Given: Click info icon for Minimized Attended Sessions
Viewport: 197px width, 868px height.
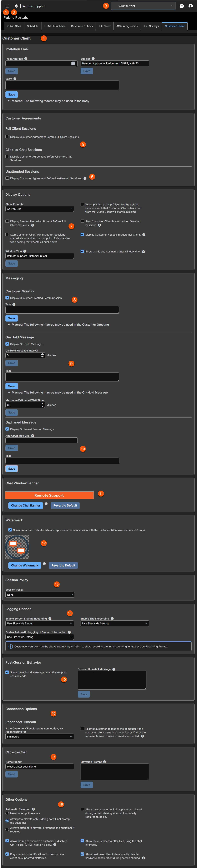Looking at the screenshot, I should coord(99,225).
